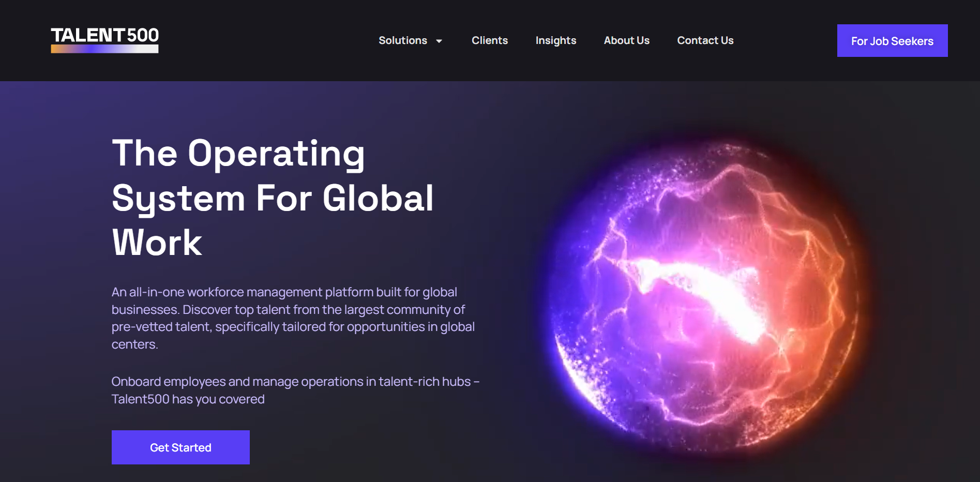This screenshot has height=482, width=980.
Task: Click the "An all-in-one workforce management" paragraph
Action: coord(284,292)
